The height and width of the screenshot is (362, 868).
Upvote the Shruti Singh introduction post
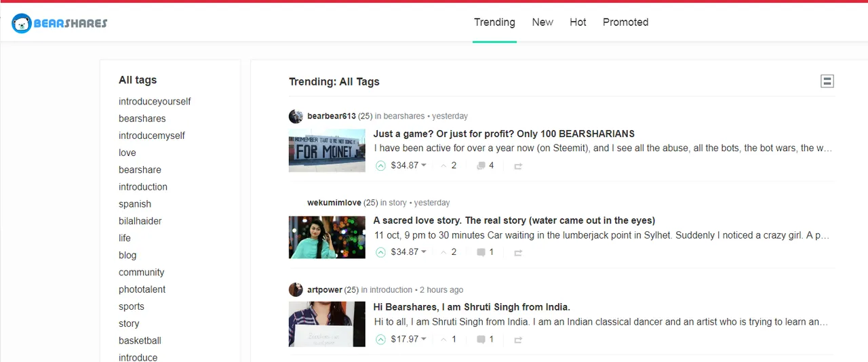(x=380, y=339)
